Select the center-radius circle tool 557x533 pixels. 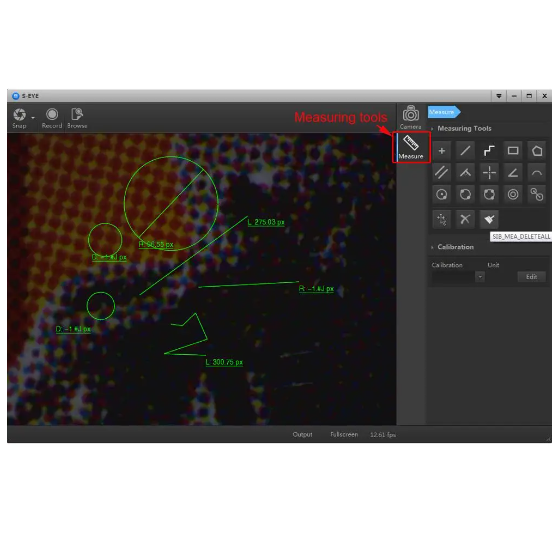pos(442,194)
